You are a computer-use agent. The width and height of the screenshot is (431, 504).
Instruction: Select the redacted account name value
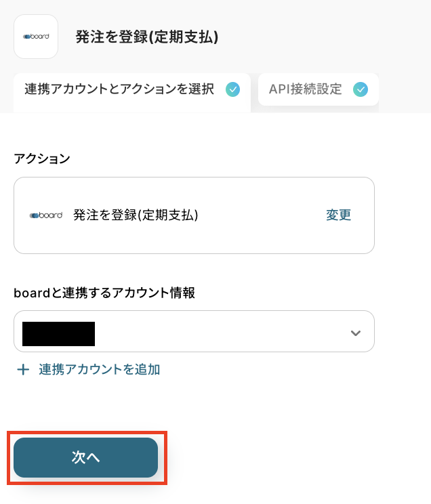(58, 334)
